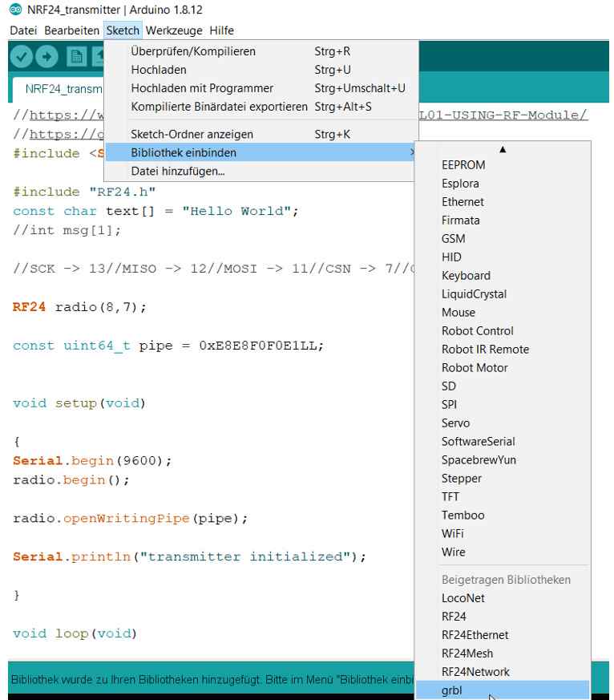614x700 pixels.
Task: Add the SoftwareSerial library
Action: coord(478,441)
